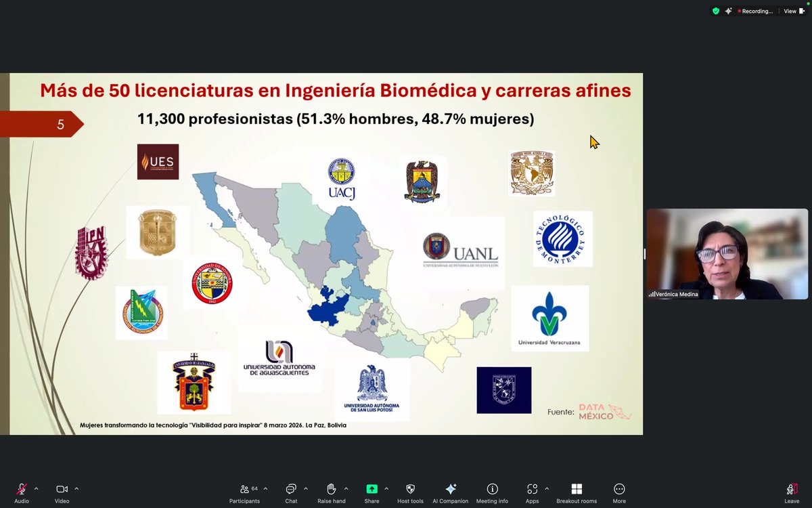Image resolution: width=812 pixels, height=508 pixels.
Task: Unmute the microphone Audio button
Action: (x=22, y=492)
